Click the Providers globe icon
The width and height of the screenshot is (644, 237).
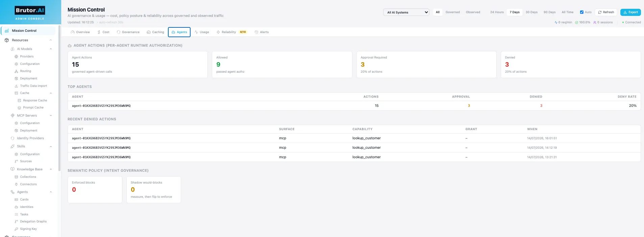click(x=16, y=56)
